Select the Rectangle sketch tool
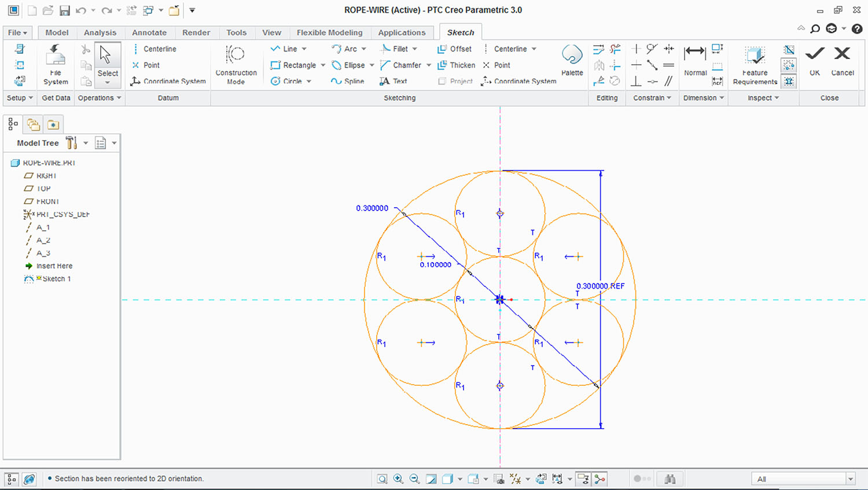Image resolution: width=868 pixels, height=490 pixels. (293, 65)
